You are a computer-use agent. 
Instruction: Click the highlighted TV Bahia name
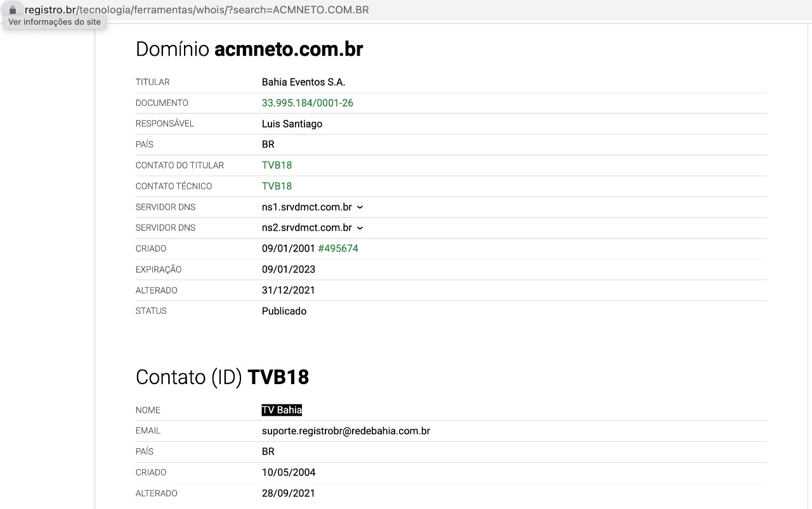tap(282, 410)
